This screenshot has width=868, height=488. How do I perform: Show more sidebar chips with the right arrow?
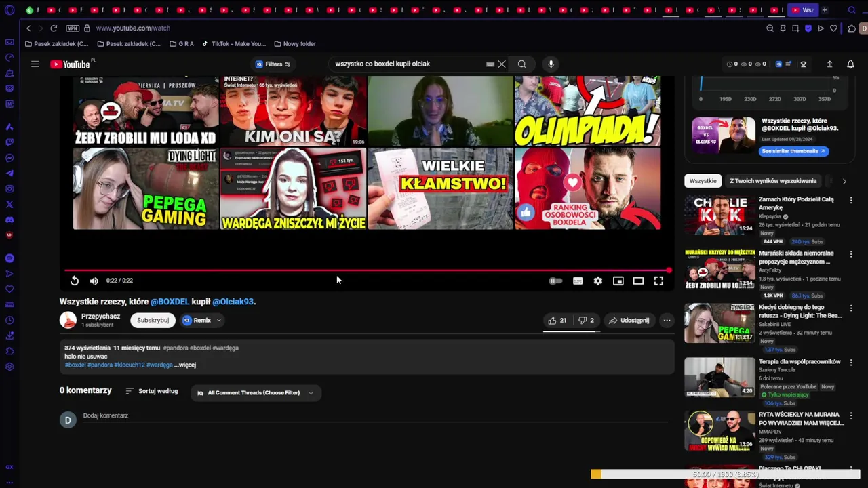click(844, 181)
